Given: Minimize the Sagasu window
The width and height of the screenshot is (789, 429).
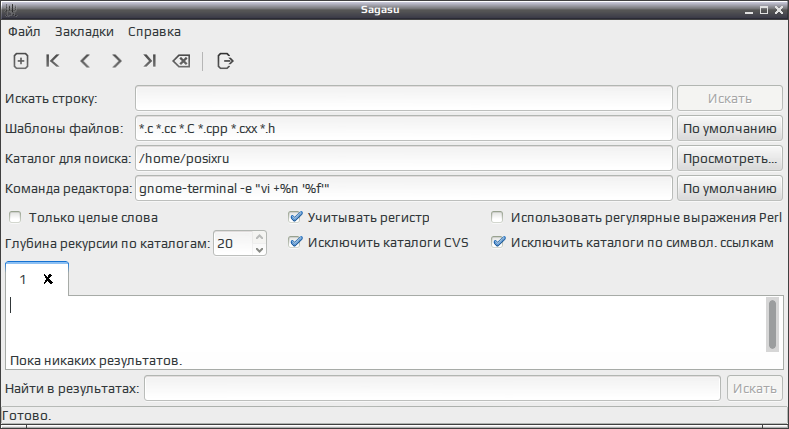Looking at the screenshot, I should coord(749,10).
